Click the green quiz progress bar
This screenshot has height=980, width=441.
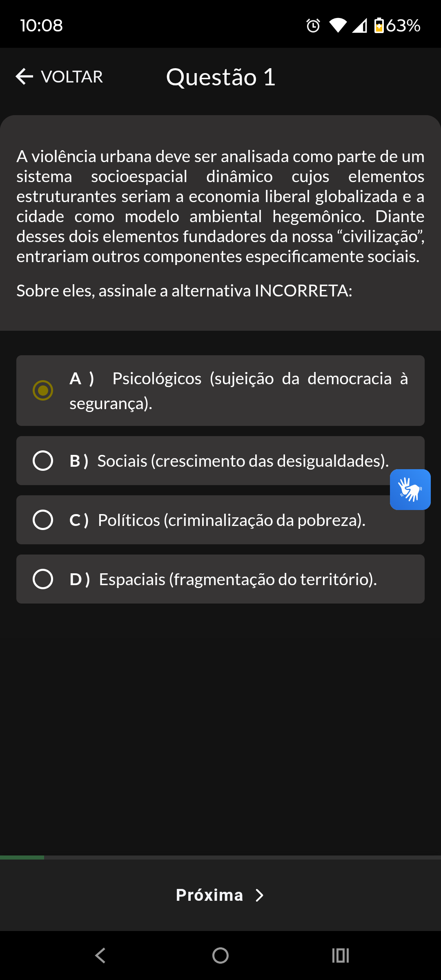pyautogui.click(x=22, y=857)
